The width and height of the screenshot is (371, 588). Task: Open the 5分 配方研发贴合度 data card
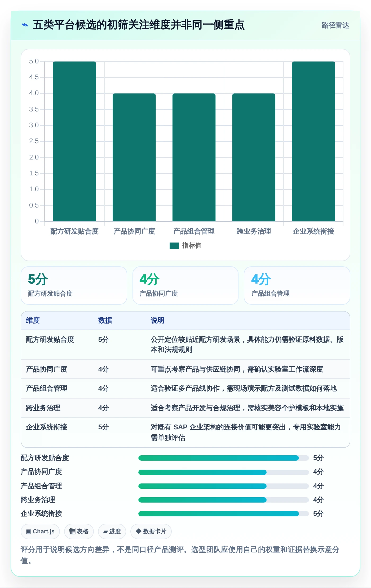[x=74, y=286]
